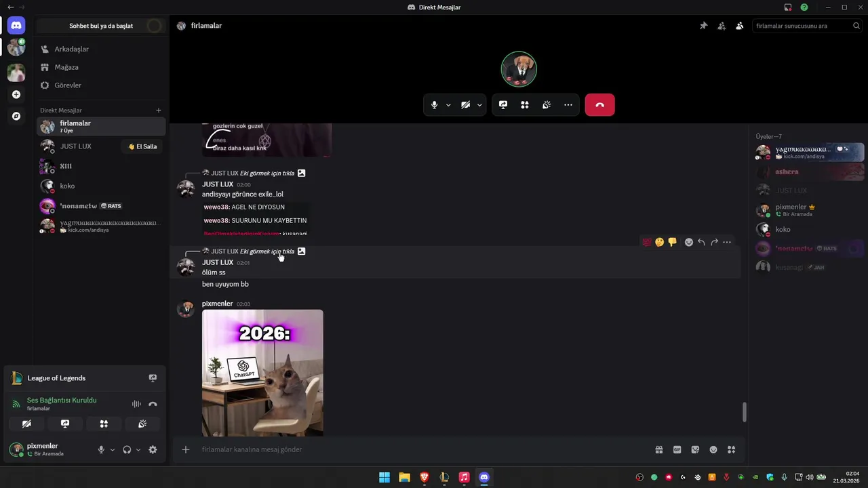The image size is (868, 488).
Task: Start an Activity from call controls
Action: [525, 105]
